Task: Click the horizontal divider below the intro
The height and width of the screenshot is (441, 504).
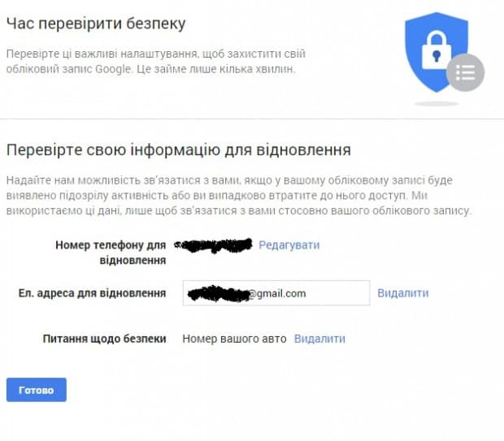Action: [x=252, y=119]
